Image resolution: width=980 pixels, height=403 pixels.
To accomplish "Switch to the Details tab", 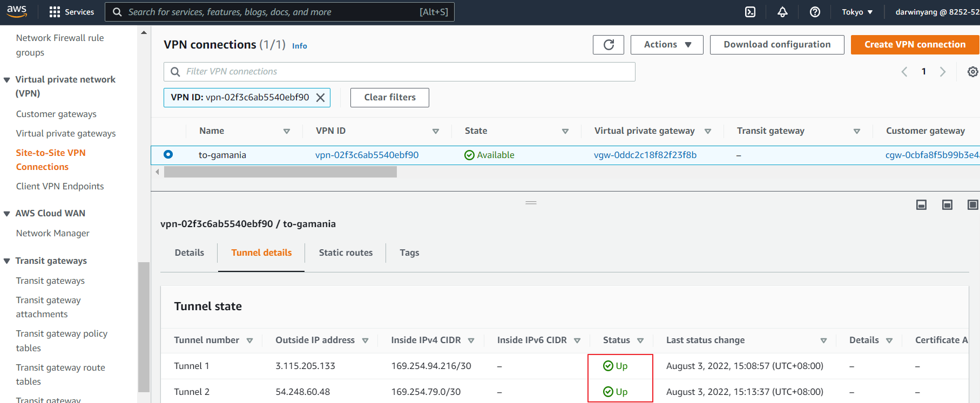I will [190, 252].
